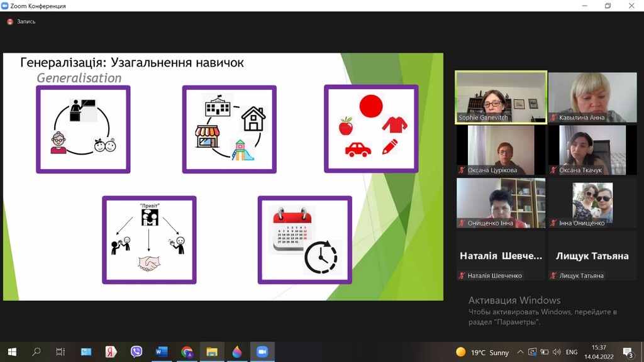The image size is (644, 362).
Task: Switch to Google Chrome on taskbar
Action: coord(187,352)
